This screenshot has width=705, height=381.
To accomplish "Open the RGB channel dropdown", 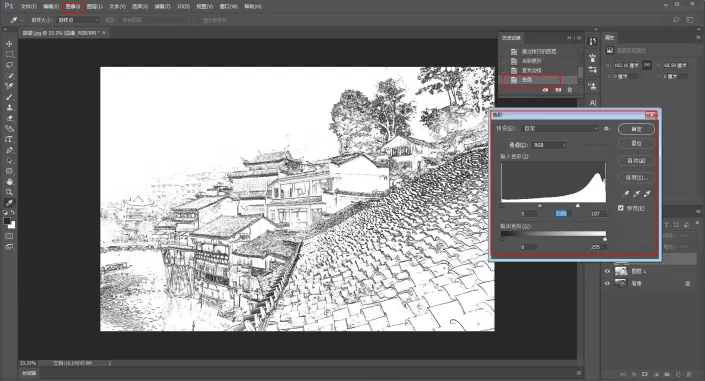I will [x=549, y=145].
